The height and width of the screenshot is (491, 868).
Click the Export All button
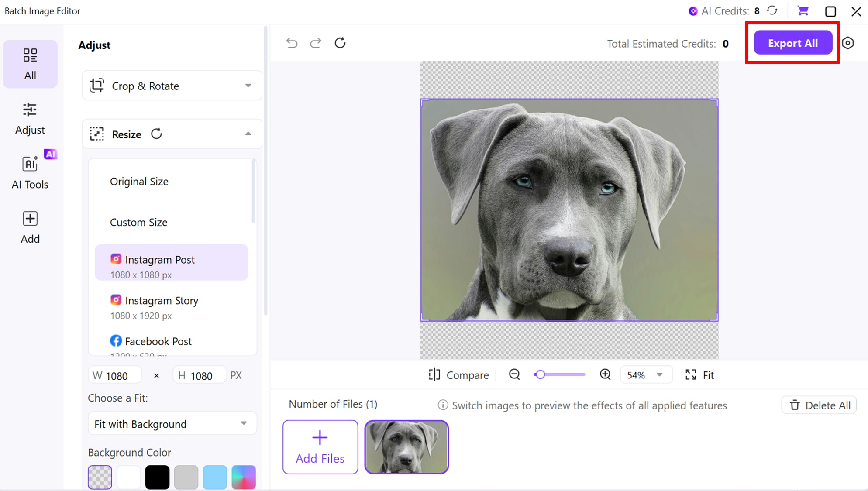[x=792, y=43]
